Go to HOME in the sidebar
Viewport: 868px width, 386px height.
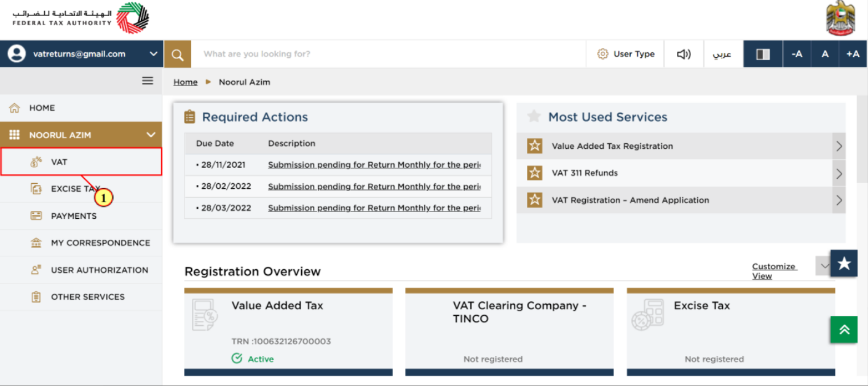[x=81, y=108]
